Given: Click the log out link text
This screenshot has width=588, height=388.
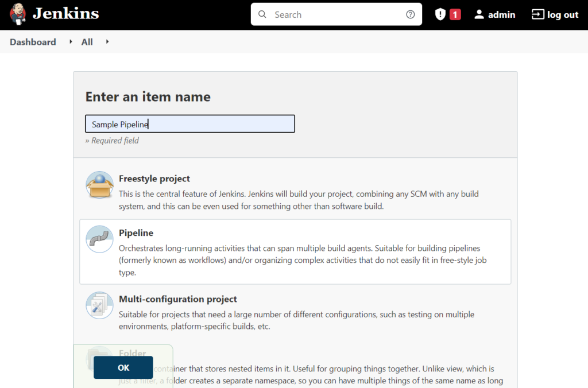Looking at the screenshot, I should pos(562,14).
